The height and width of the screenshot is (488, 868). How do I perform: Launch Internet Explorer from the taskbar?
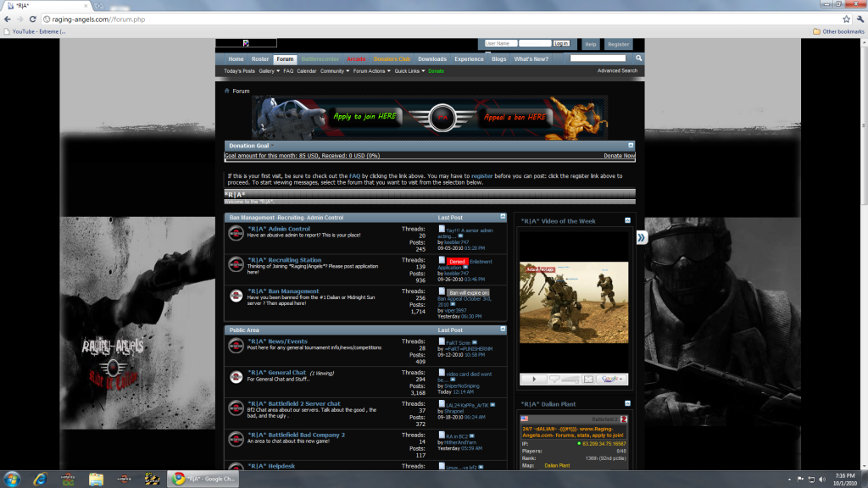[x=40, y=480]
